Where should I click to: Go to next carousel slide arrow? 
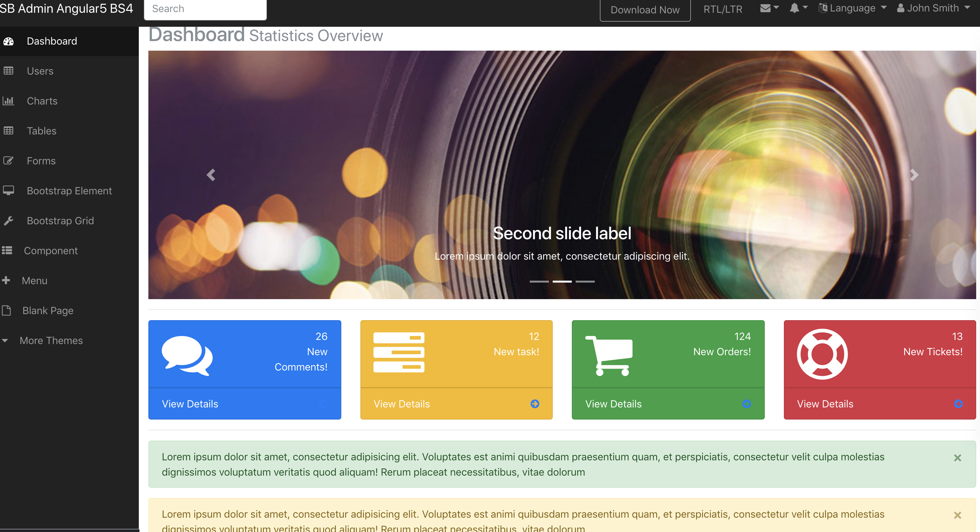[x=914, y=175]
